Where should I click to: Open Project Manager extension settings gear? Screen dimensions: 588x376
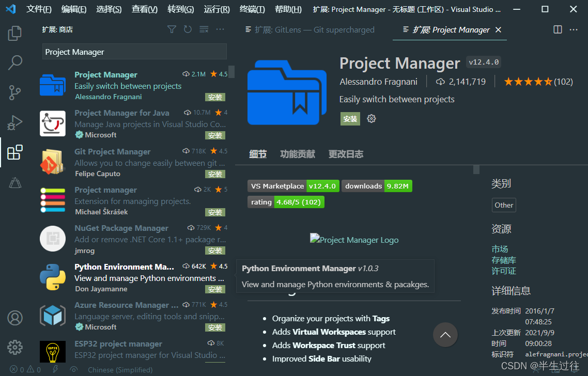coord(372,119)
